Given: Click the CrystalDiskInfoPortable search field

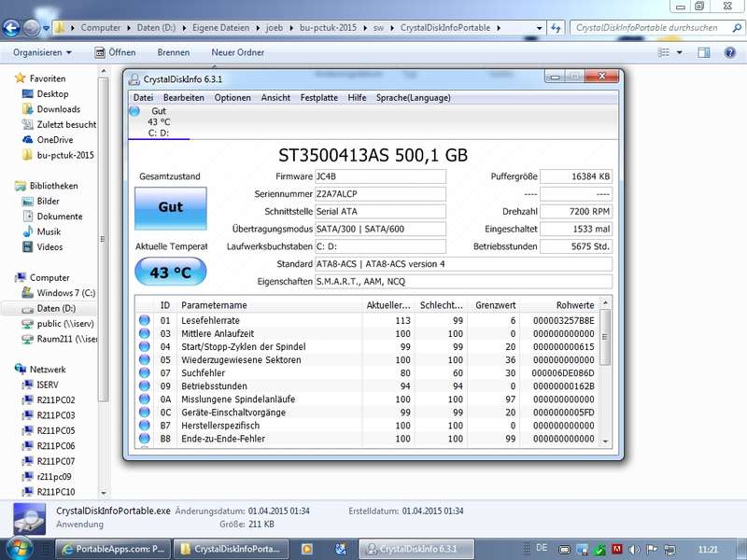Looking at the screenshot, I should [651, 28].
